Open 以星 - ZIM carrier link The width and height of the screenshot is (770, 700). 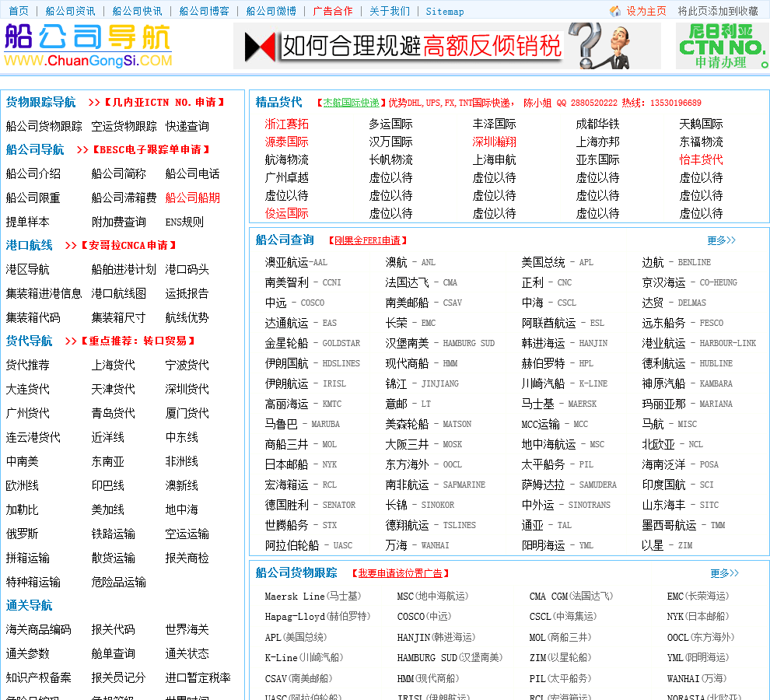point(667,545)
